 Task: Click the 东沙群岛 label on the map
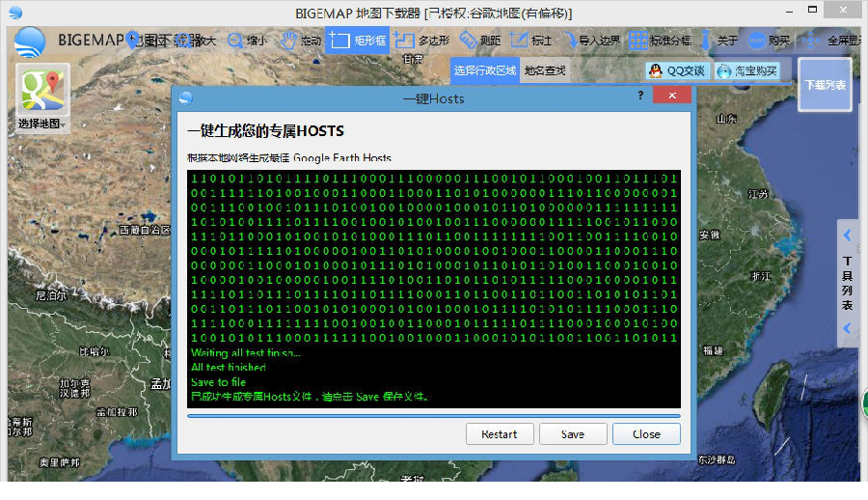tap(717, 459)
